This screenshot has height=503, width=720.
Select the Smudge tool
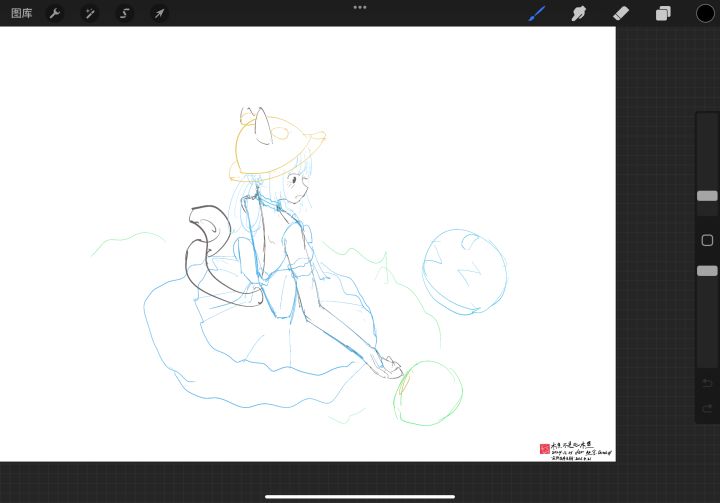(579, 13)
